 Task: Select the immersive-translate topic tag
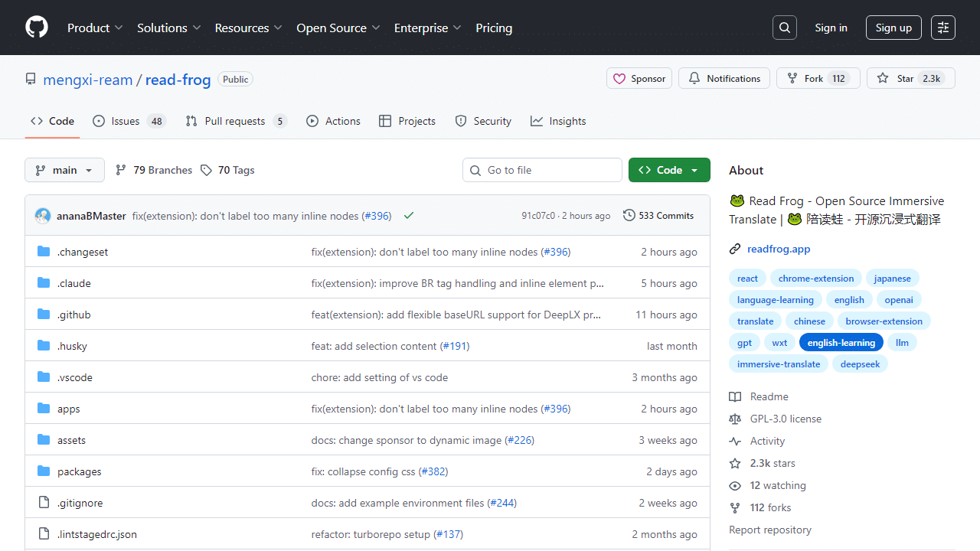click(779, 364)
